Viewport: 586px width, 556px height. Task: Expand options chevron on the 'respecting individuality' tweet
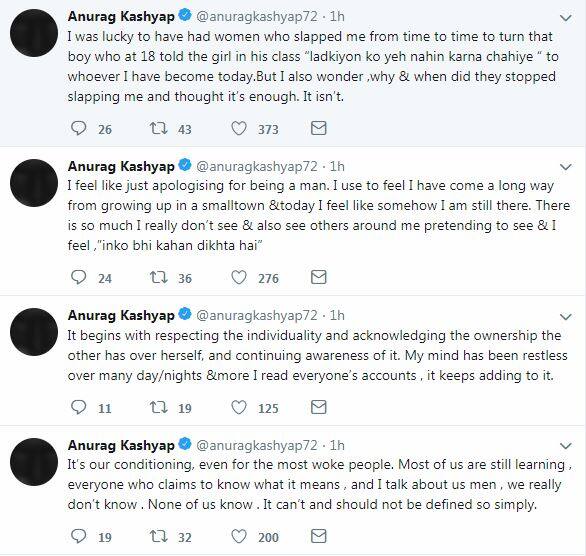(x=566, y=317)
